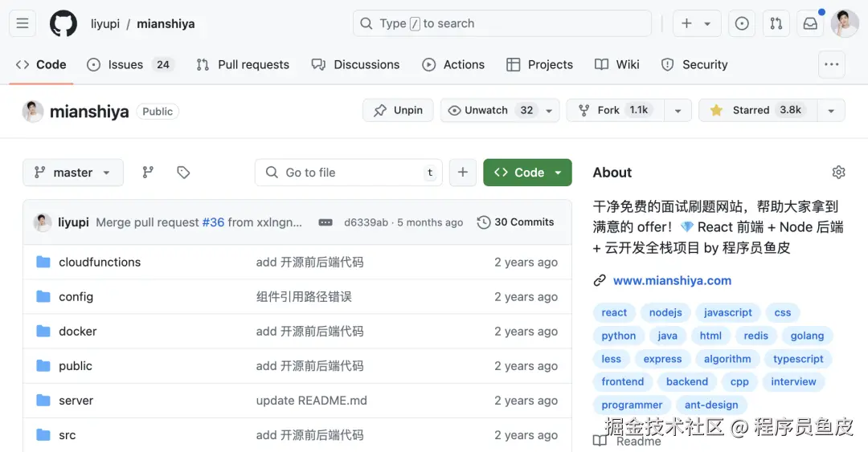Click the javascript topic tag
The width and height of the screenshot is (868, 452).
click(728, 312)
